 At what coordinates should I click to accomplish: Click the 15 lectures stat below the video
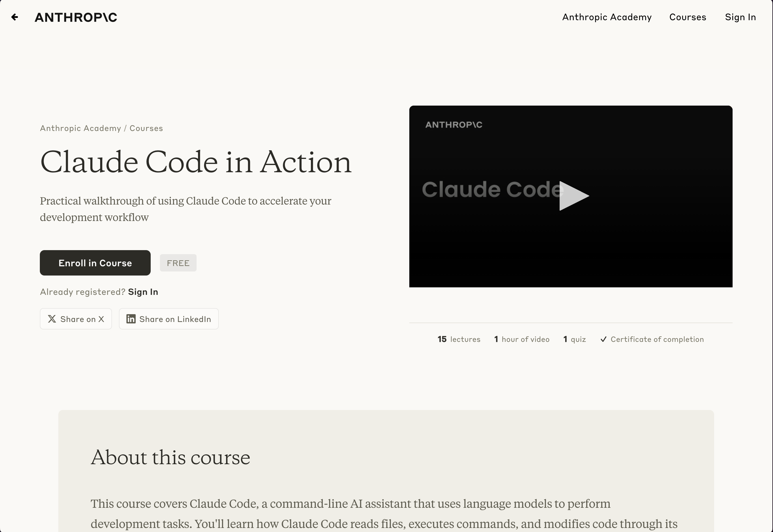click(x=459, y=339)
